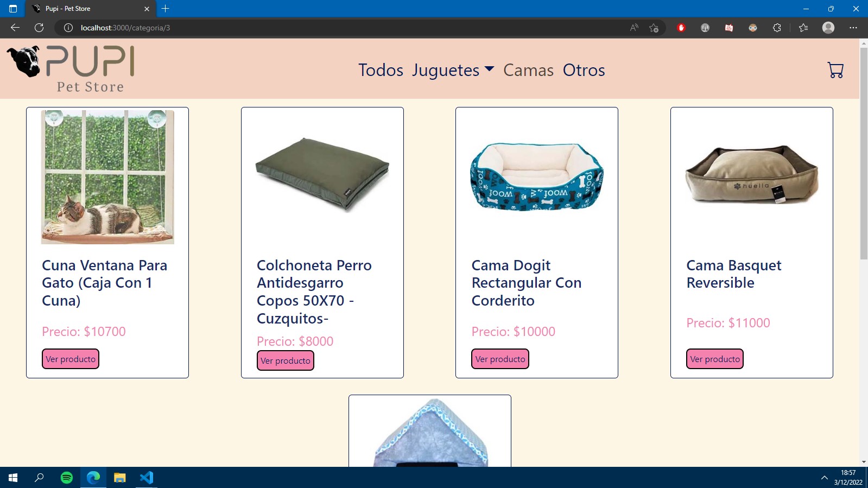Switch to Visual Studio Code in taskbar
Screen dimensions: 868x488
(x=147, y=478)
